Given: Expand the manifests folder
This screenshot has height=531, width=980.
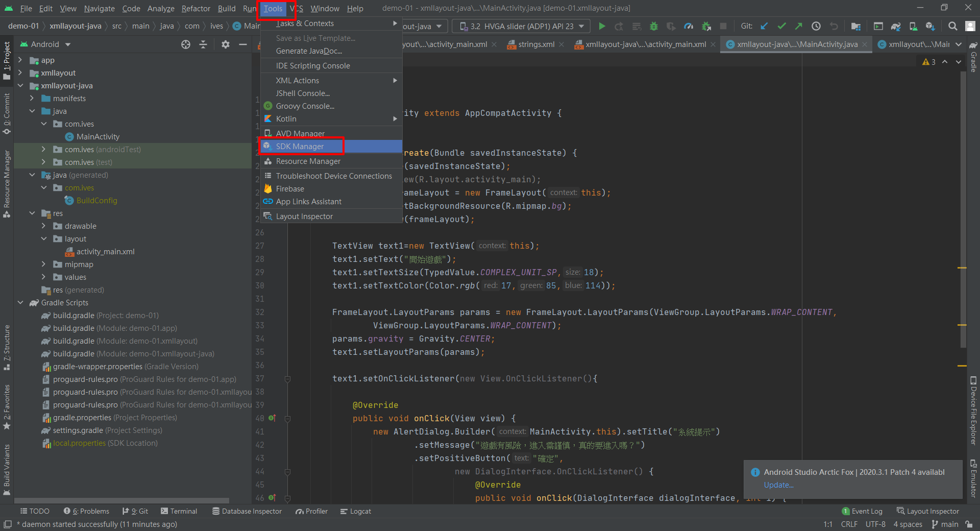Looking at the screenshot, I should (x=32, y=99).
